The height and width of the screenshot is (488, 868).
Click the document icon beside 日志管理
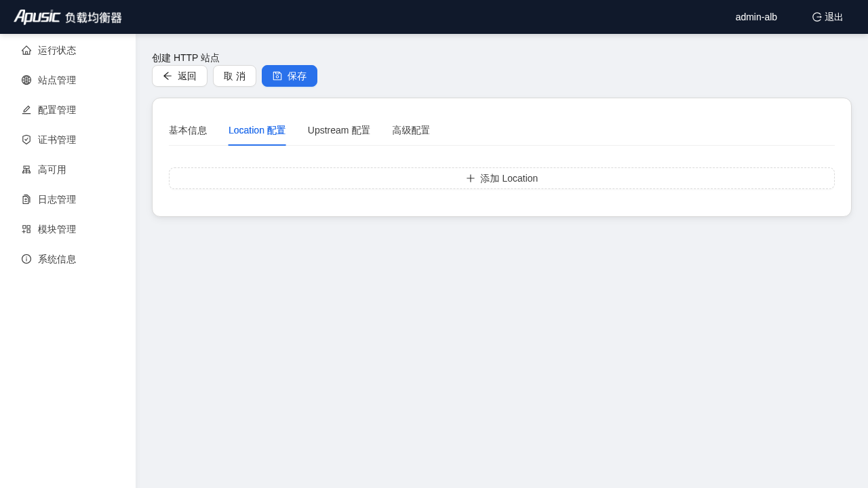click(26, 199)
